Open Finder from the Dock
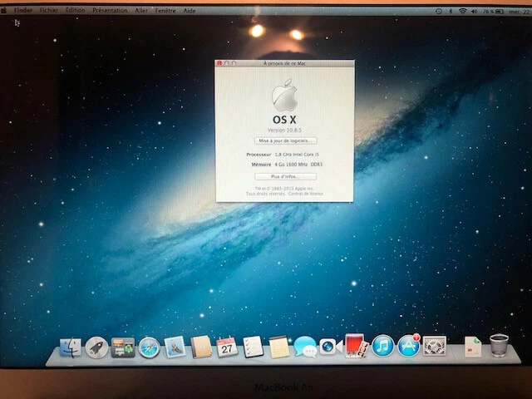 click(71, 347)
